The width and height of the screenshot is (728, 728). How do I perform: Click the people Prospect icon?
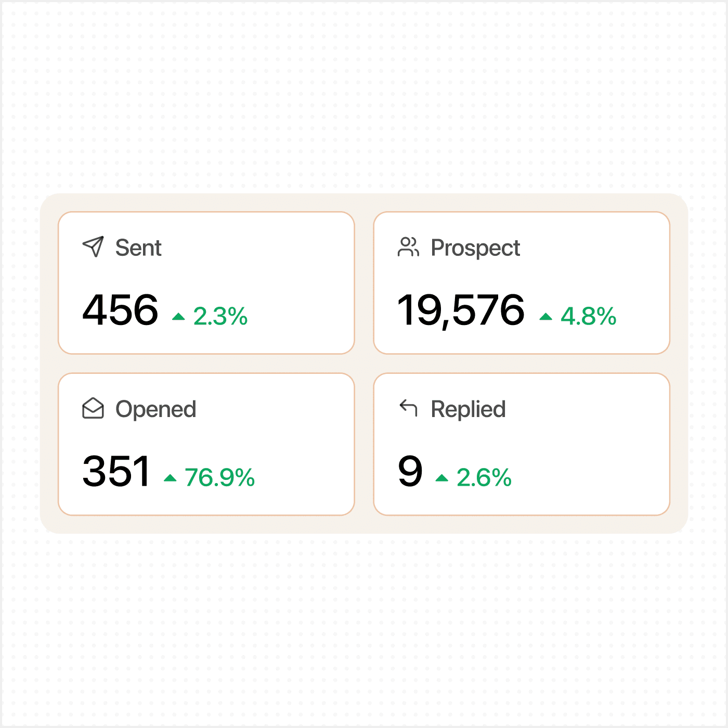point(408,247)
